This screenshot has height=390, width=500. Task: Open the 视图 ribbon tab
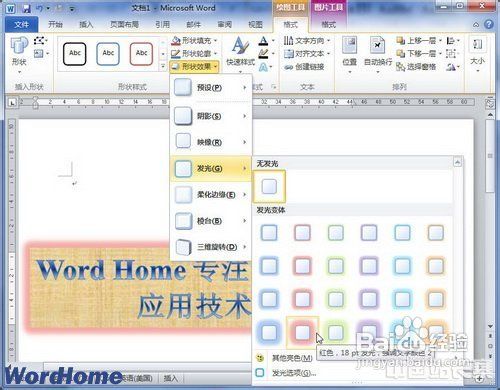pos(255,24)
